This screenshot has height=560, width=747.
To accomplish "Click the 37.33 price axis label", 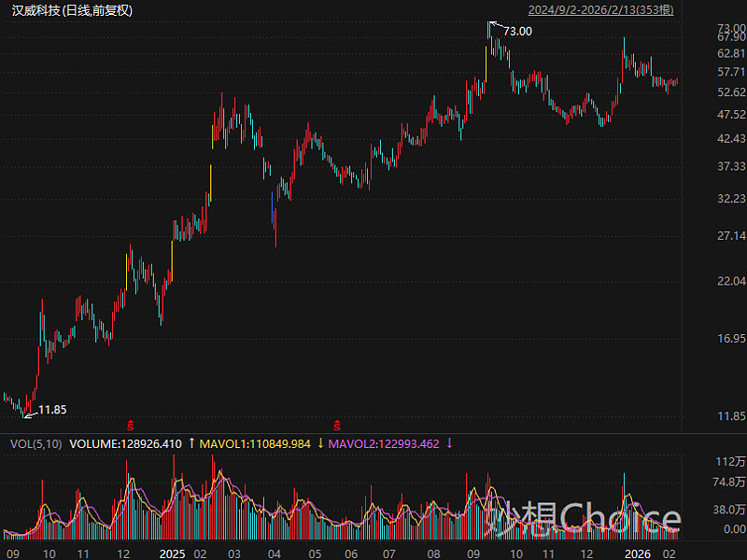I will pyautogui.click(x=731, y=166).
